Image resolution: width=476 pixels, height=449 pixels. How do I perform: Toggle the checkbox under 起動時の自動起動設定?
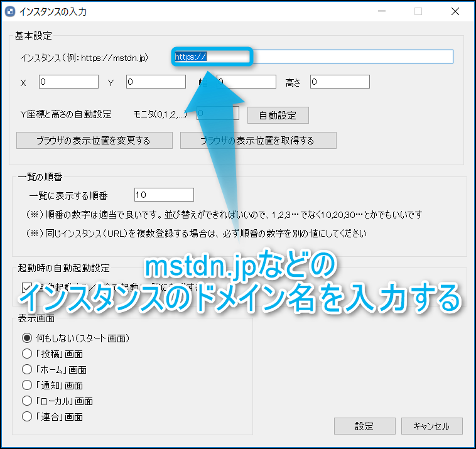coord(27,288)
